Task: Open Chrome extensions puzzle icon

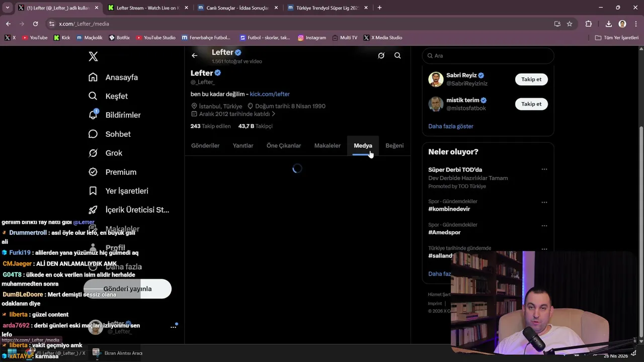Action: pos(589,24)
